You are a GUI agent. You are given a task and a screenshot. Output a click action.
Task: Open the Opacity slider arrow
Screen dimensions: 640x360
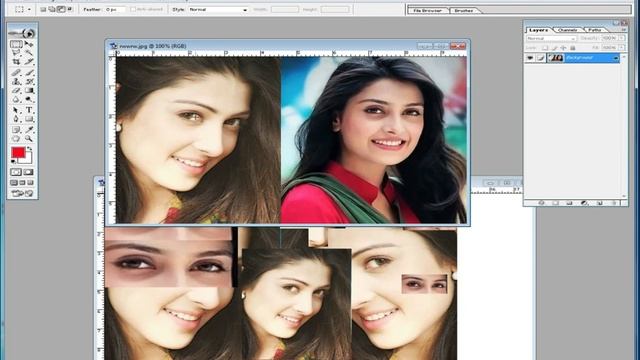click(x=622, y=38)
